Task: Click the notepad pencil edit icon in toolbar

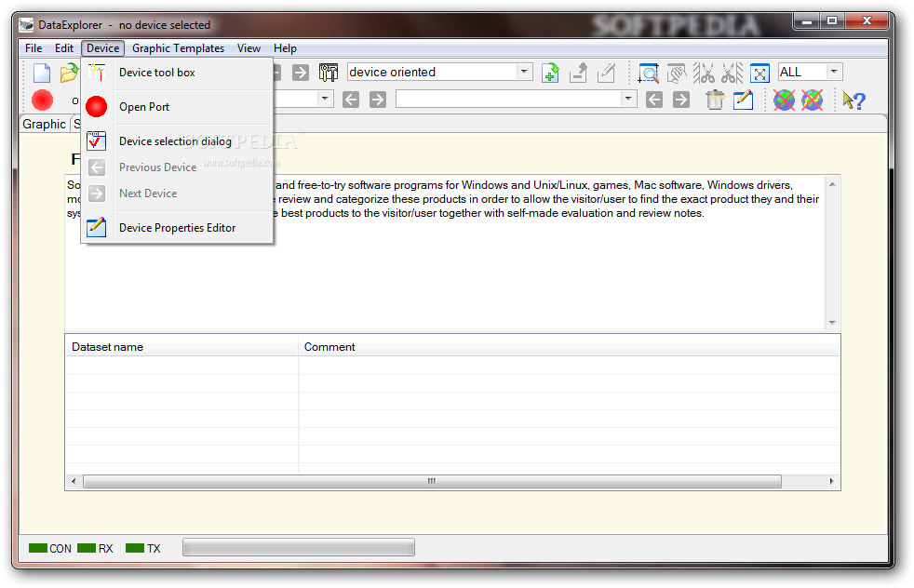Action: [x=743, y=100]
